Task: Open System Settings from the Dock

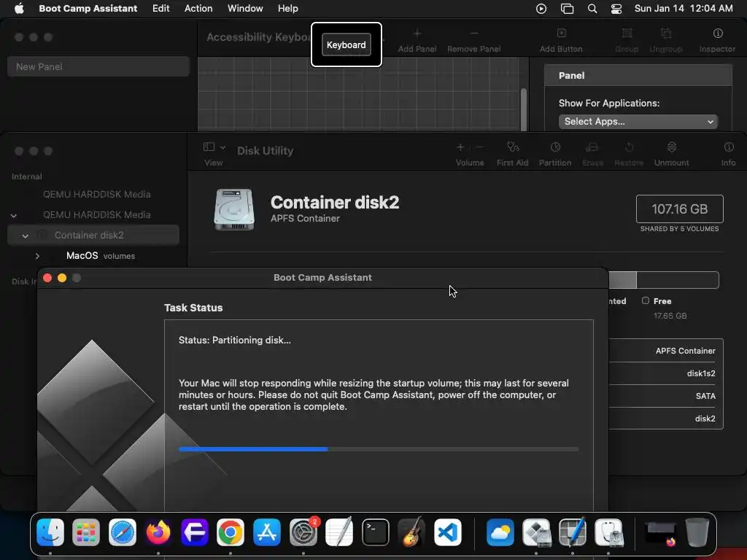Action: 303,532
